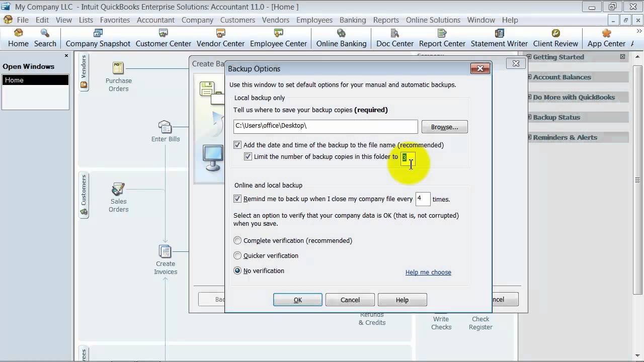Toggle adding date and time to file name
This screenshot has height=362, width=644.
tap(237, 145)
